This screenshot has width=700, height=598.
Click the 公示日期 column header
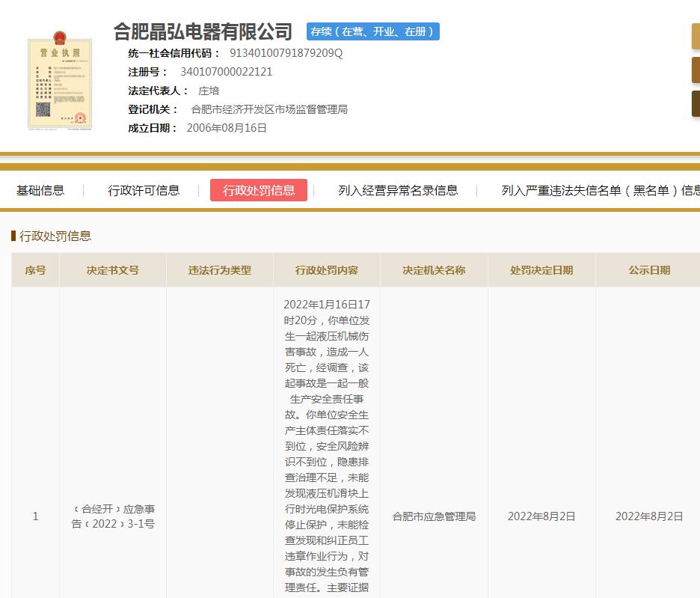[648, 270]
